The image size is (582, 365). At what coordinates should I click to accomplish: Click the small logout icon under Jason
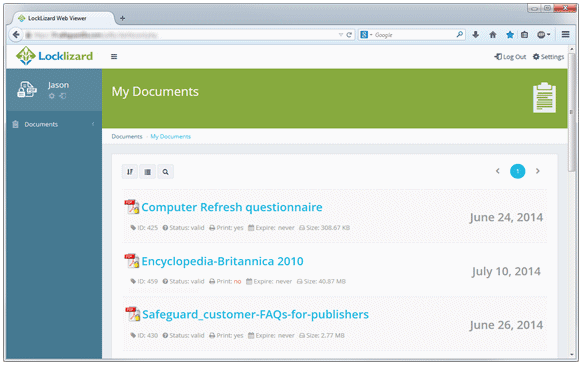point(63,96)
